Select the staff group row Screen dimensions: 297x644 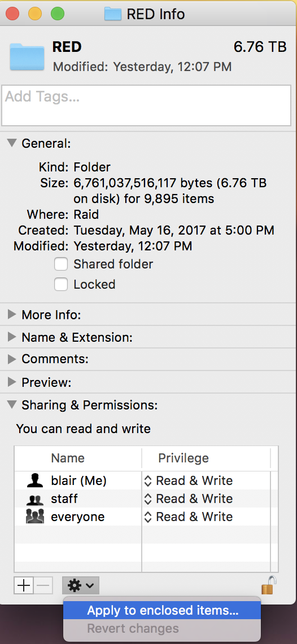click(x=142, y=499)
